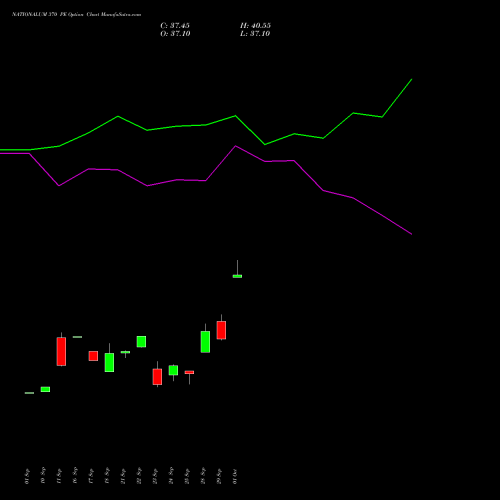This screenshot has height=500, width=500.
Task: Click the tall green candle above 28 Sep
Action: (x=205, y=342)
